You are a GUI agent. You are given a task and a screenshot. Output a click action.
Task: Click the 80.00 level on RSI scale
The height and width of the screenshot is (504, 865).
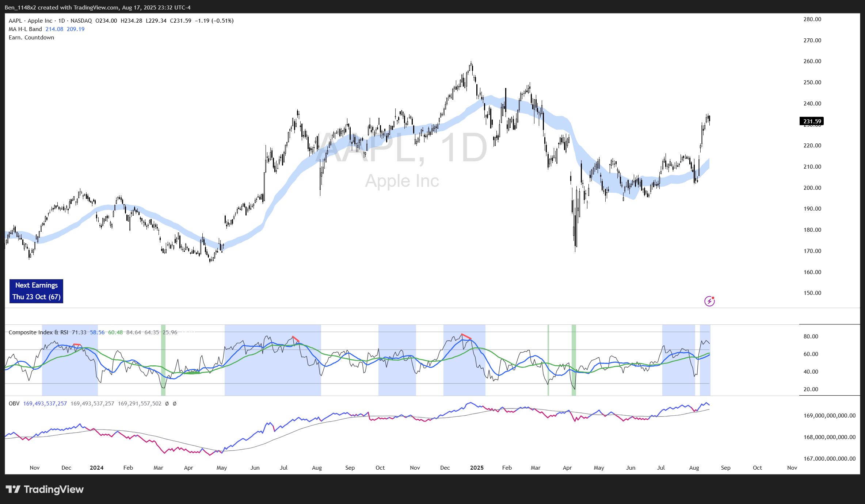811,336
